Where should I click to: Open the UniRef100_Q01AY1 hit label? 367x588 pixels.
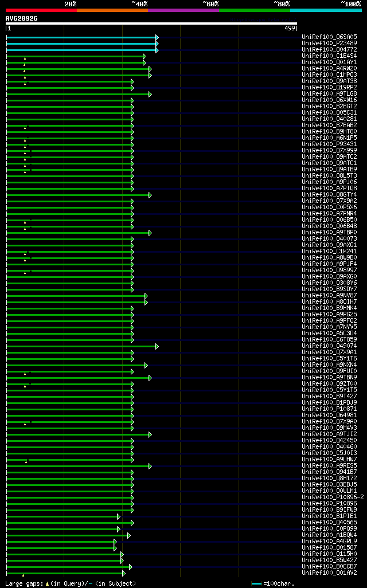pos(330,62)
